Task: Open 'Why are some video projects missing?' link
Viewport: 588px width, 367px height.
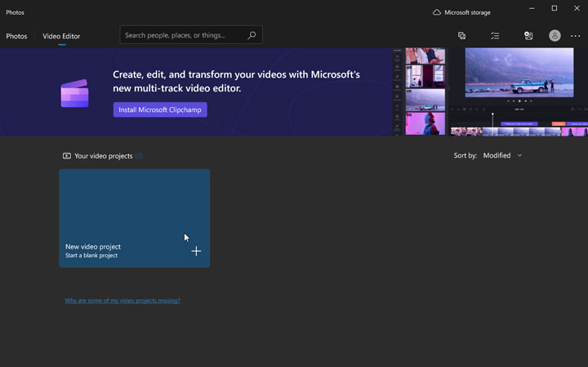Action: [122, 301]
